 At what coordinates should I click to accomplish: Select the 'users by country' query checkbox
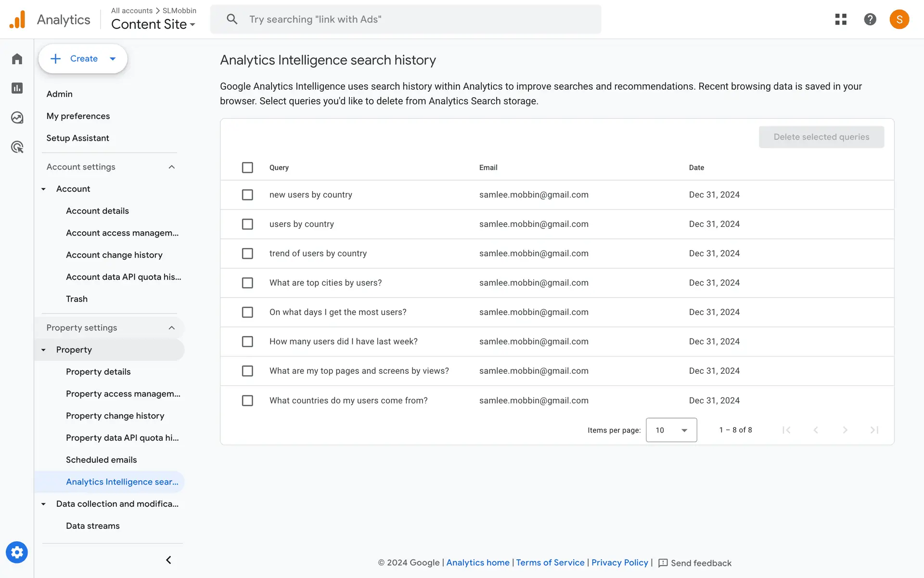pyautogui.click(x=247, y=224)
